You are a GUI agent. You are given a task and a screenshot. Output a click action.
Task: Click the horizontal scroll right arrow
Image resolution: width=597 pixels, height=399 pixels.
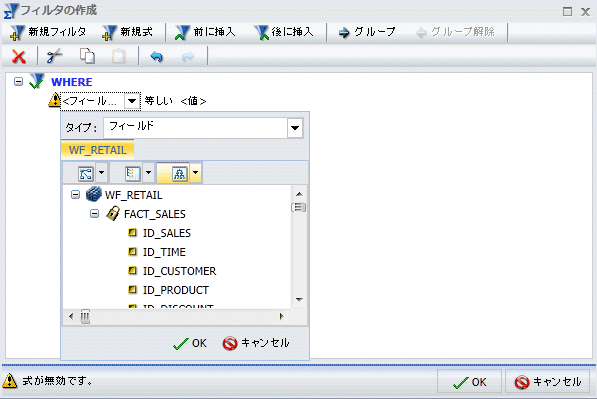point(281,316)
